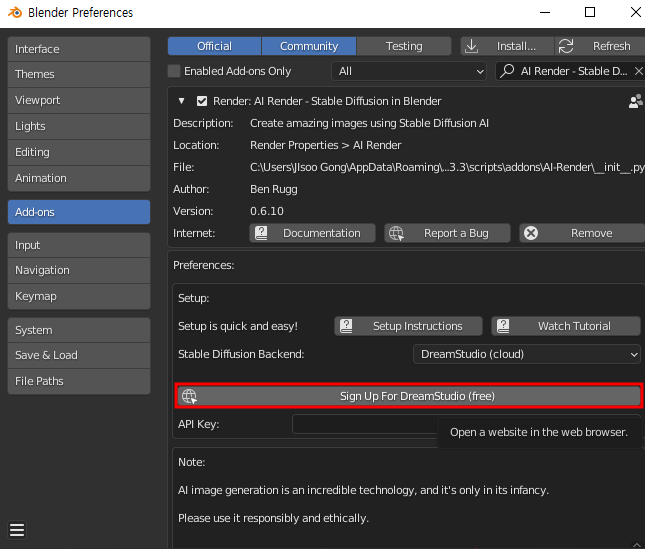Click the globe icon on Sign Up button
Image resolution: width=645 pixels, height=549 pixels.
189,396
